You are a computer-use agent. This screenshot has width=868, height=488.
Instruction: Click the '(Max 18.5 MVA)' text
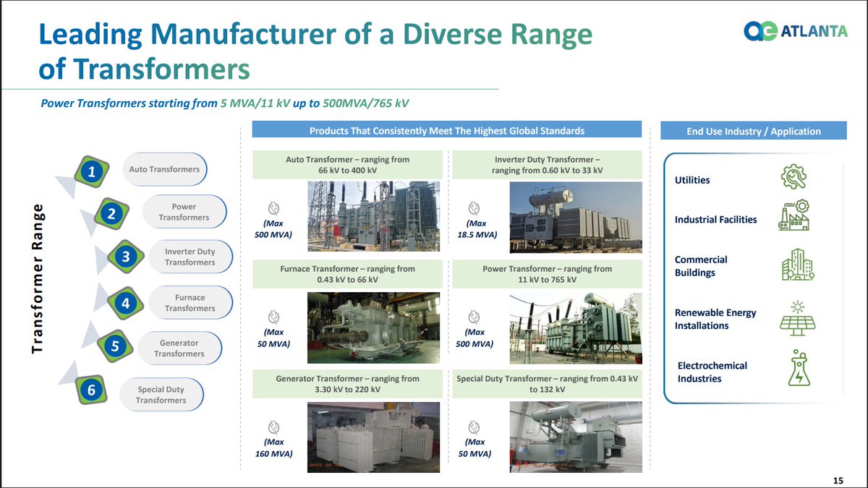pos(477,229)
